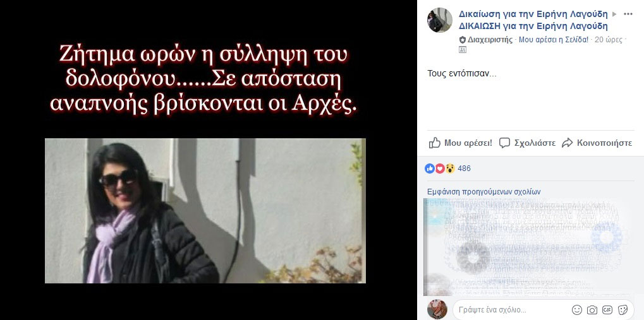Open the ΔΙΚΑΙΩΣΗ για την Ειρήνη Λαγούδη group link
Viewport: 644px width, 320px height.
point(533,27)
